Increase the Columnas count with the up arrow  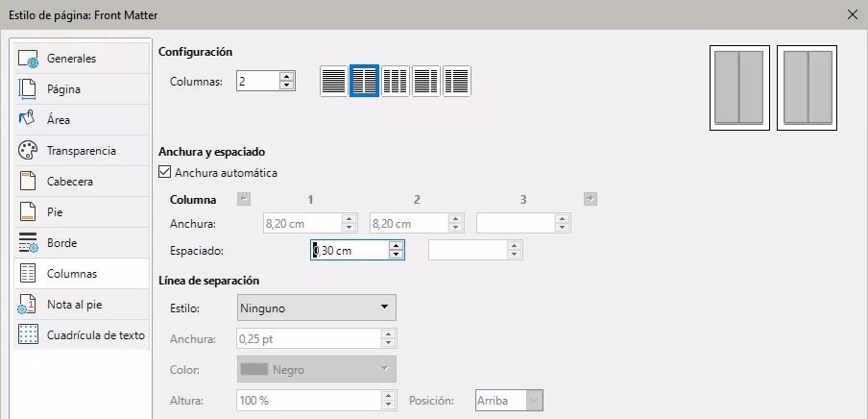pyautogui.click(x=286, y=77)
